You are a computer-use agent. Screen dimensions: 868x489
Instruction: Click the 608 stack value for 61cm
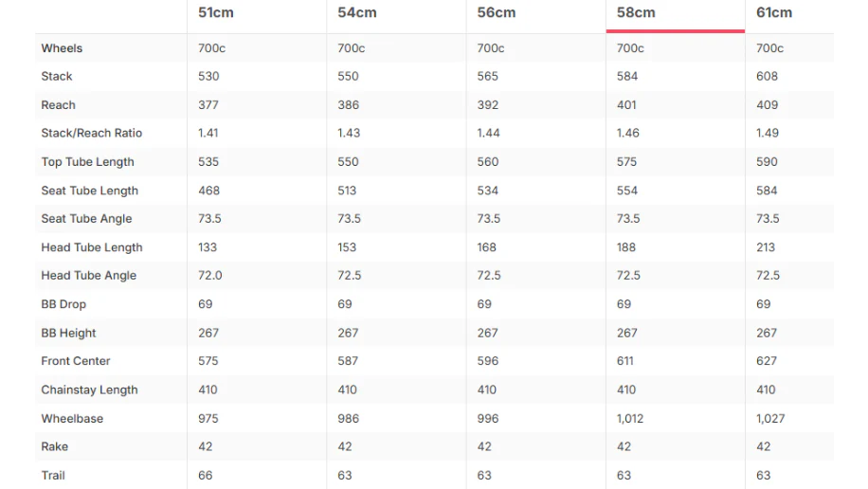[x=767, y=77]
